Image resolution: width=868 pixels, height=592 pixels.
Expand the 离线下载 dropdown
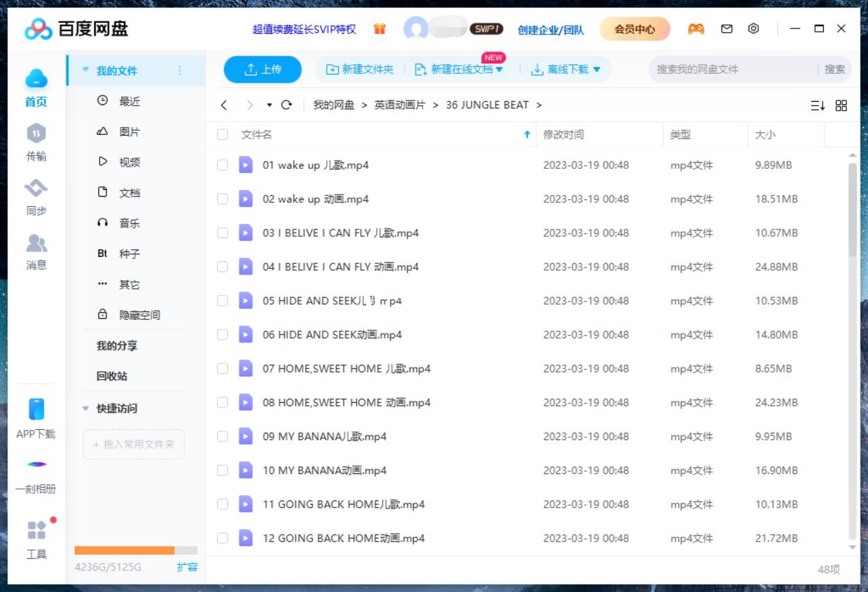595,68
